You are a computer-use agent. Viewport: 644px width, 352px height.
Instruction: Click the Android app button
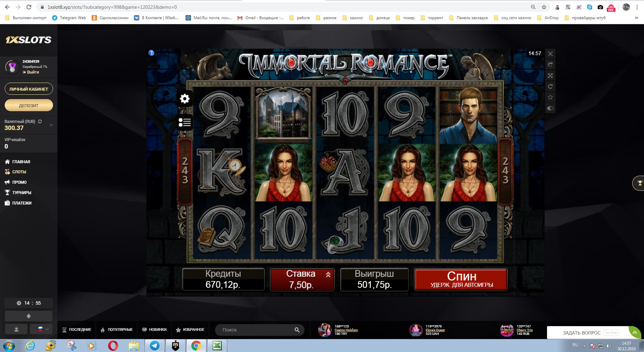click(29, 316)
